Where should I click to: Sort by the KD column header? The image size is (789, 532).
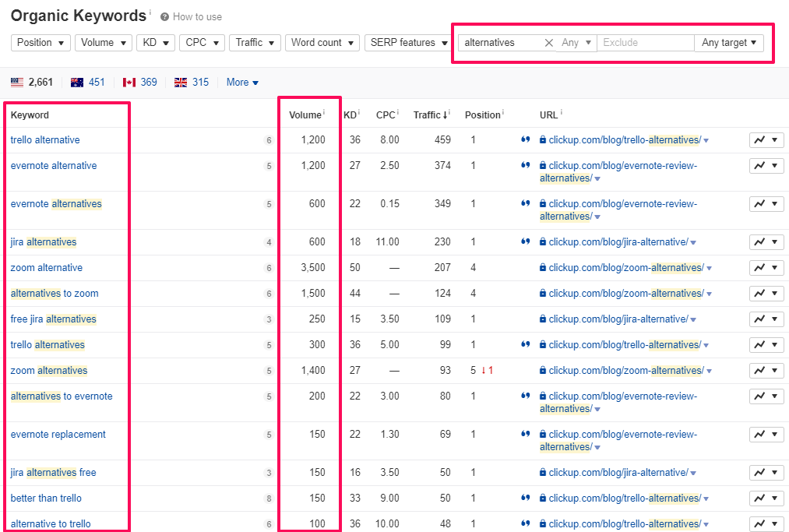350,115
